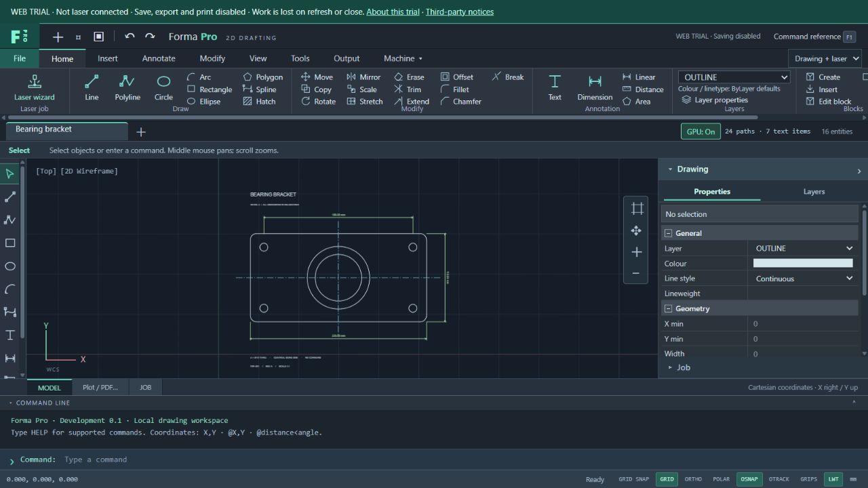The image size is (868, 488).
Task: Toggle GRID display in status bar
Action: click(x=667, y=479)
